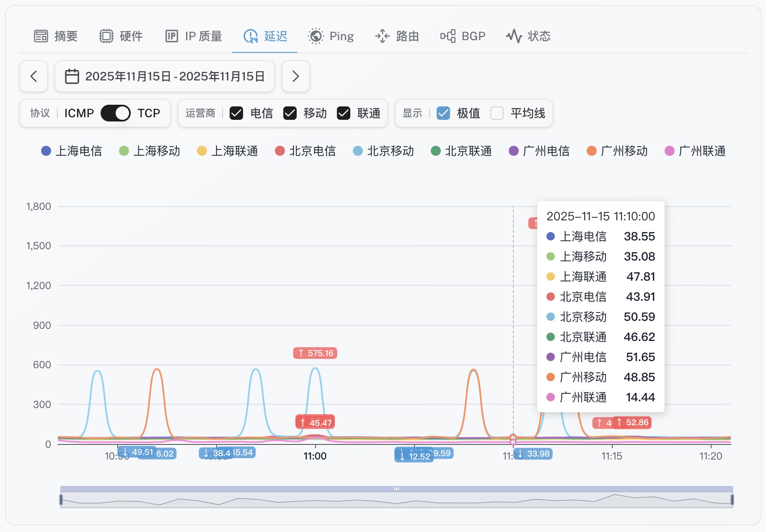This screenshot has height=532, width=766.
Task: Switch to the 延迟 latency tab
Action: click(x=265, y=36)
